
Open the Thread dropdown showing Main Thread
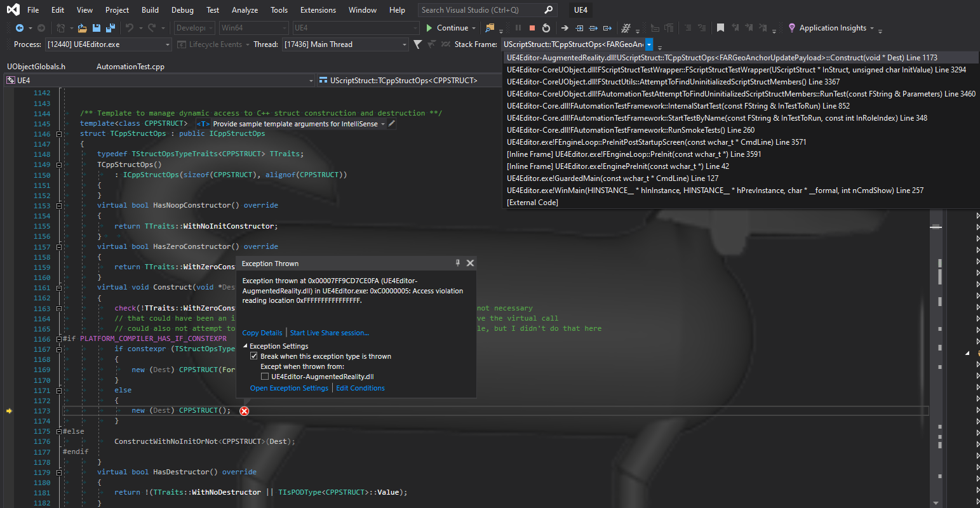346,44
